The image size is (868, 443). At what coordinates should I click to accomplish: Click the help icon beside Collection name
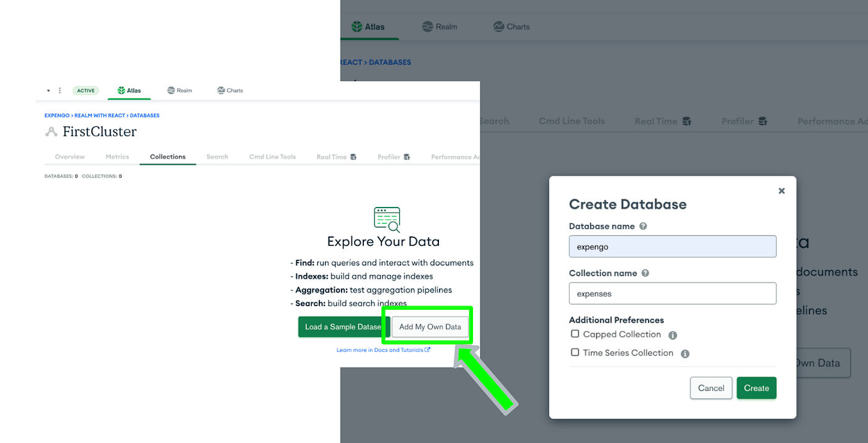645,273
